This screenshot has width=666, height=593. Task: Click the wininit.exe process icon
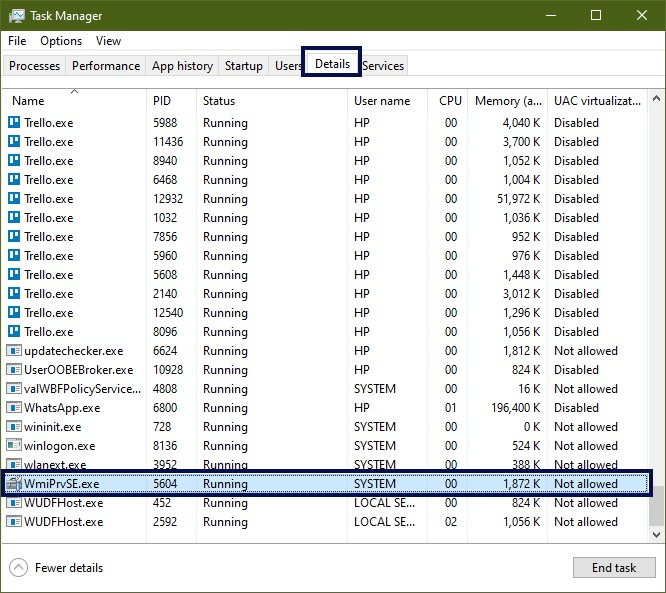pyautogui.click(x=14, y=427)
